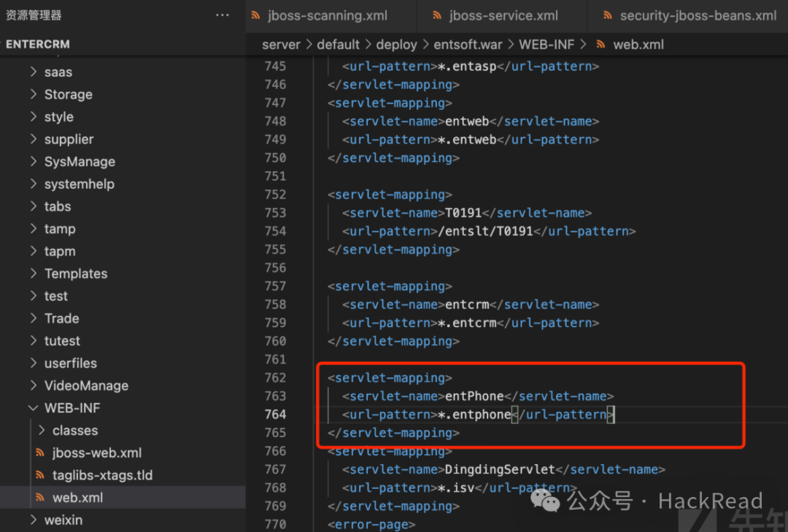Click the text /entslt/T0191 on line 754
Image resolution: width=788 pixels, height=532 pixels.
(485, 231)
